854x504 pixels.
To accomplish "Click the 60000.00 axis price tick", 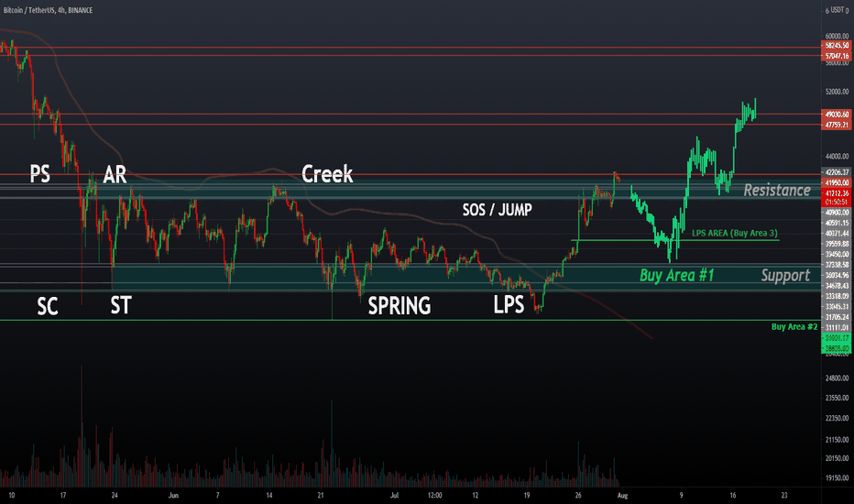I will 838,37.
